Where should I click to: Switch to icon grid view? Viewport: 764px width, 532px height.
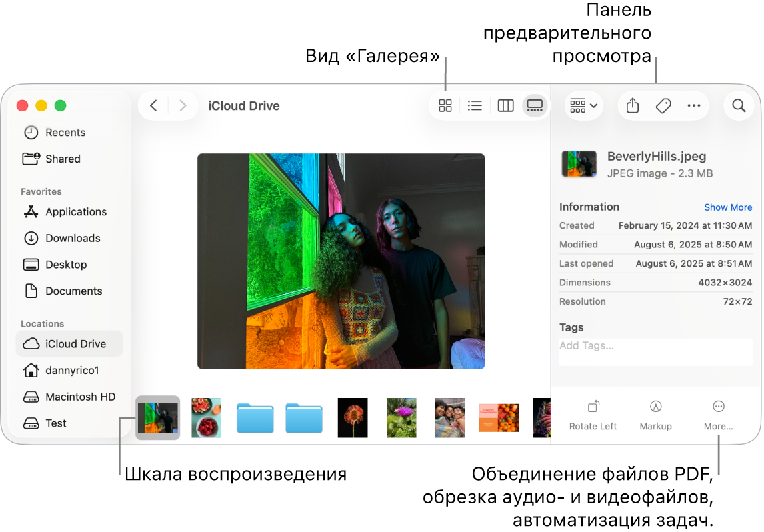coord(445,106)
